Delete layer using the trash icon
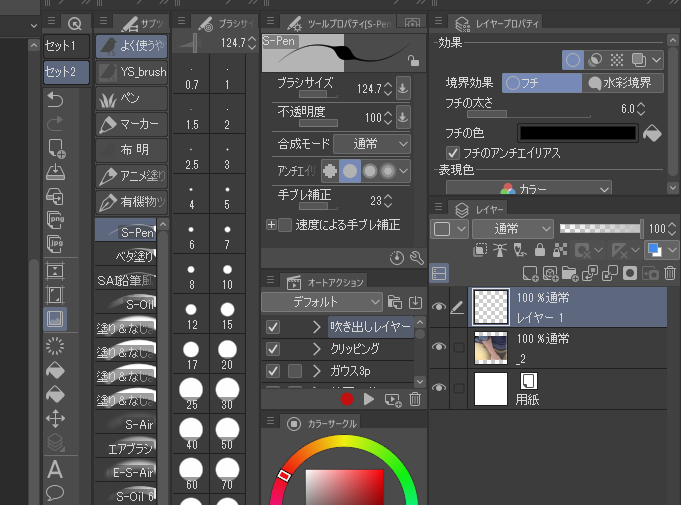Image resolution: width=681 pixels, height=505 pixels. pos(670,274)
